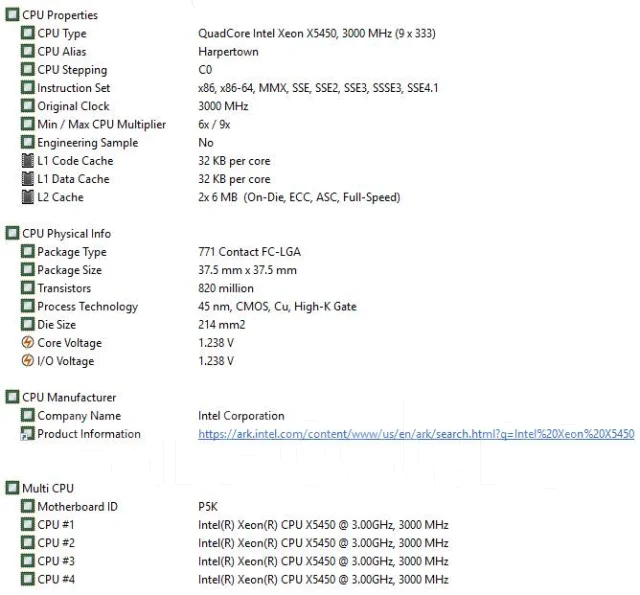640x595 pixels.
Task: Select the '214 mm2' die size value
Action: tap(222, 324)
